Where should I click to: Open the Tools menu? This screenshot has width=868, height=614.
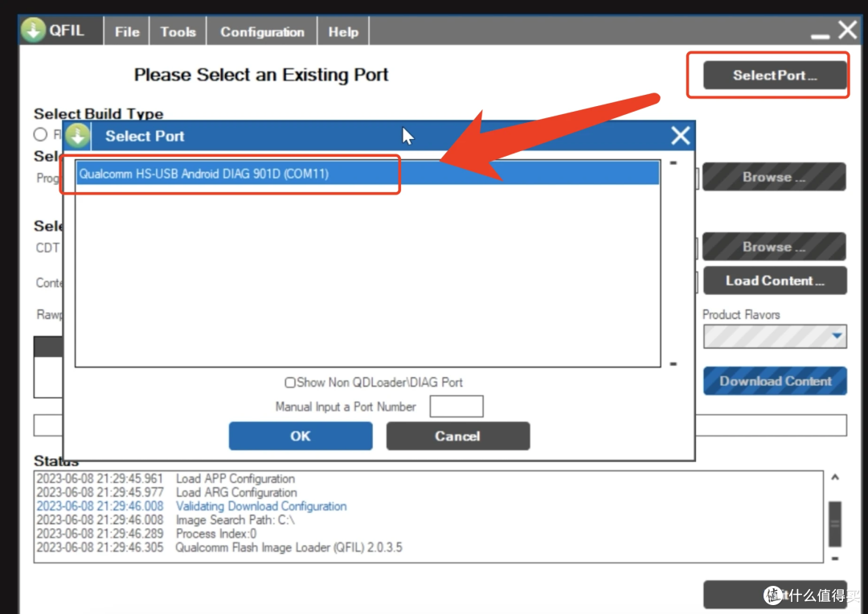[178, 31]
